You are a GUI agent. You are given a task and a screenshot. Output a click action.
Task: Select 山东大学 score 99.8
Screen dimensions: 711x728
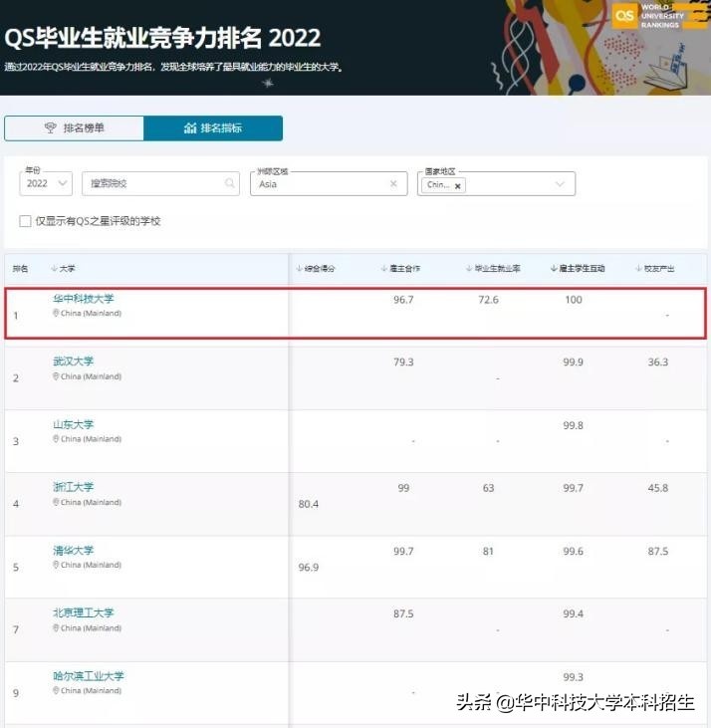(574, 425)
